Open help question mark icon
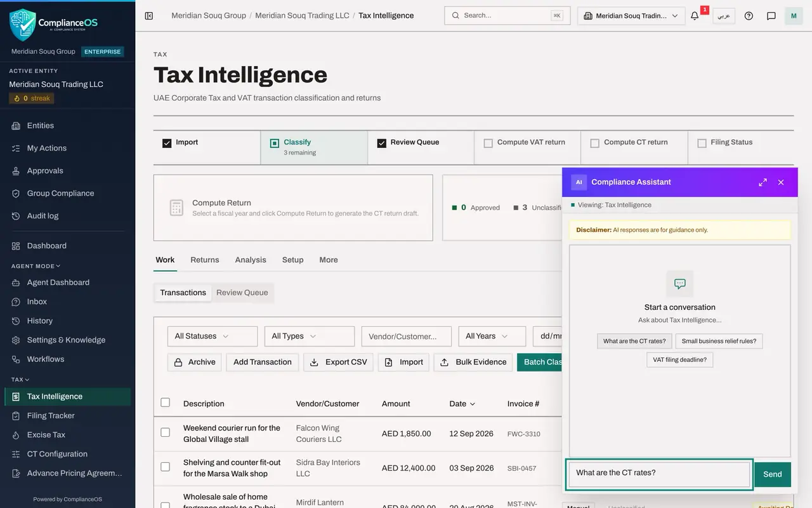The image size is (812, 508). [x=749, y=16]
